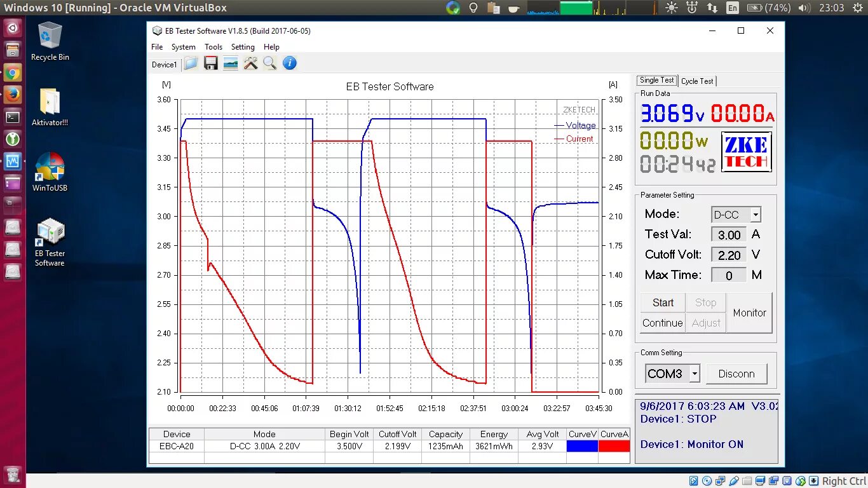Viewport: 868px width, 488px height.
Task: Click the Cutoff Volt 2.20 field
Action: 729,255
